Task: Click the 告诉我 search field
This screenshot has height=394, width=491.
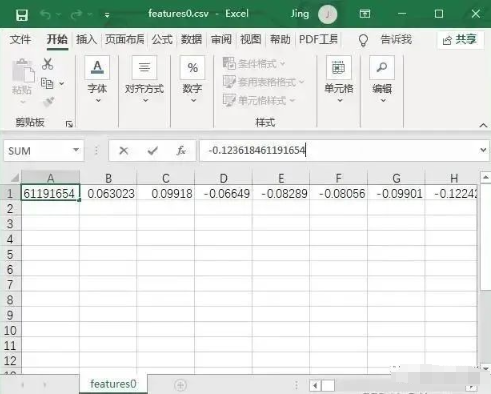Action: (x=396, y=39)
